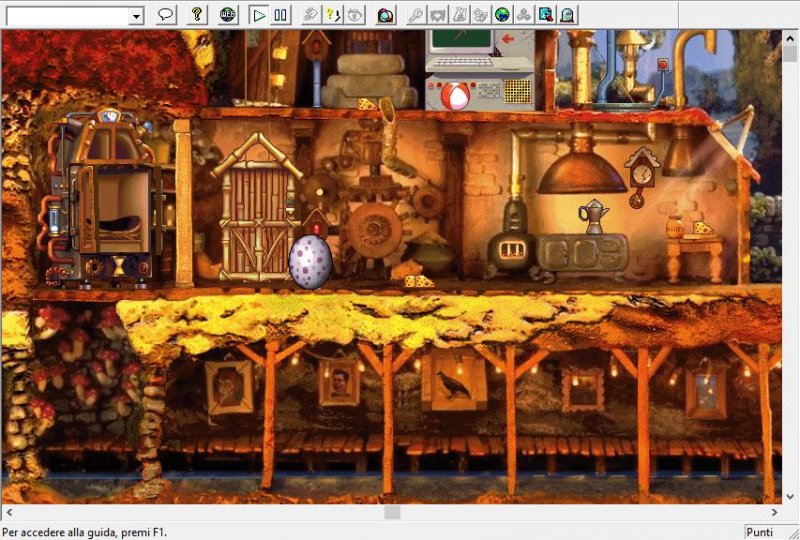Click the bamboo door
Screen dimensions: 800x540
click(x=256, y=209)
